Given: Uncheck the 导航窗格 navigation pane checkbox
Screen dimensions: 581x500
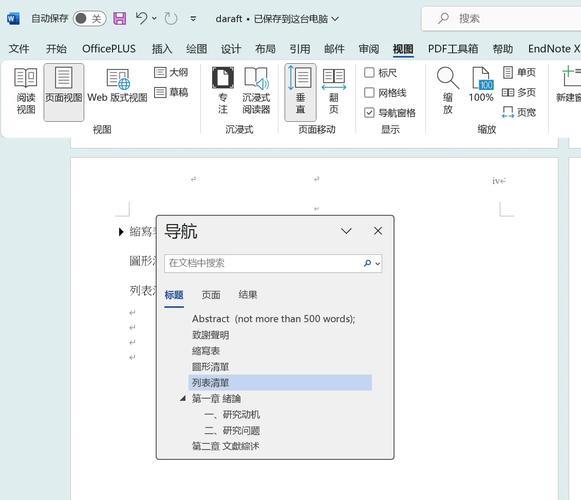Looking at the screenshot, I should (x=369, y=112).
